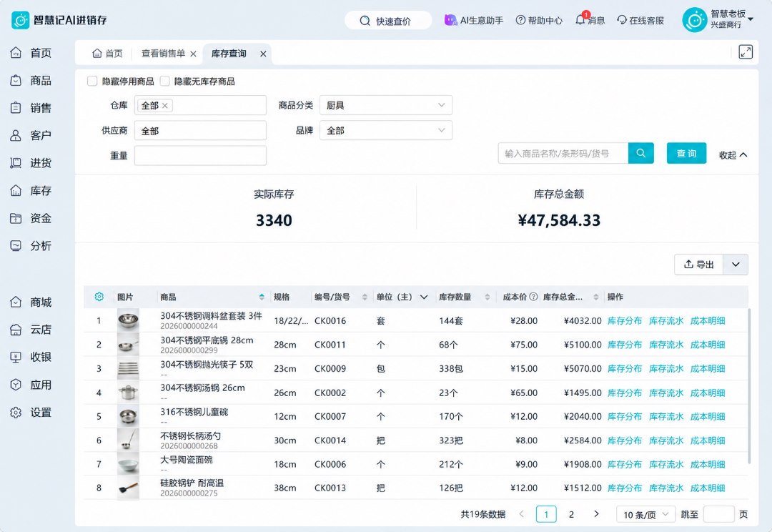The width and height of the screenshot is (772, 532).
Task: Open the 库存 sidebar item
Action: [x=31, y=191]
